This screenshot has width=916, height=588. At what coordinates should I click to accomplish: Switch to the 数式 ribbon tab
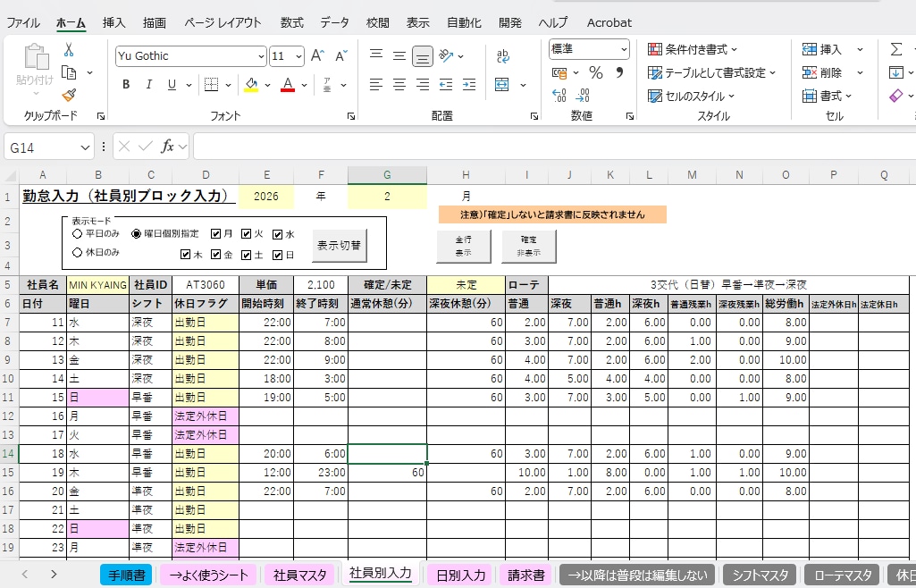pos(291,22)
